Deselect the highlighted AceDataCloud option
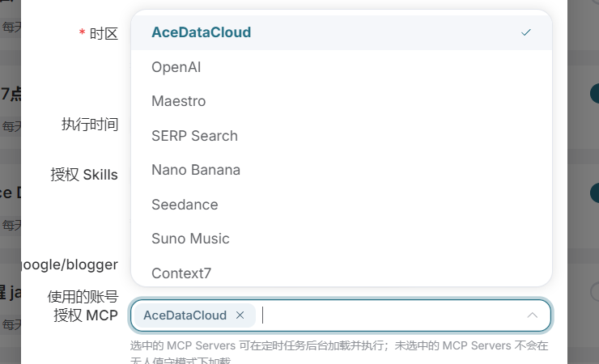This screenshot has height=364, width=599. click(x=341, y=32)
